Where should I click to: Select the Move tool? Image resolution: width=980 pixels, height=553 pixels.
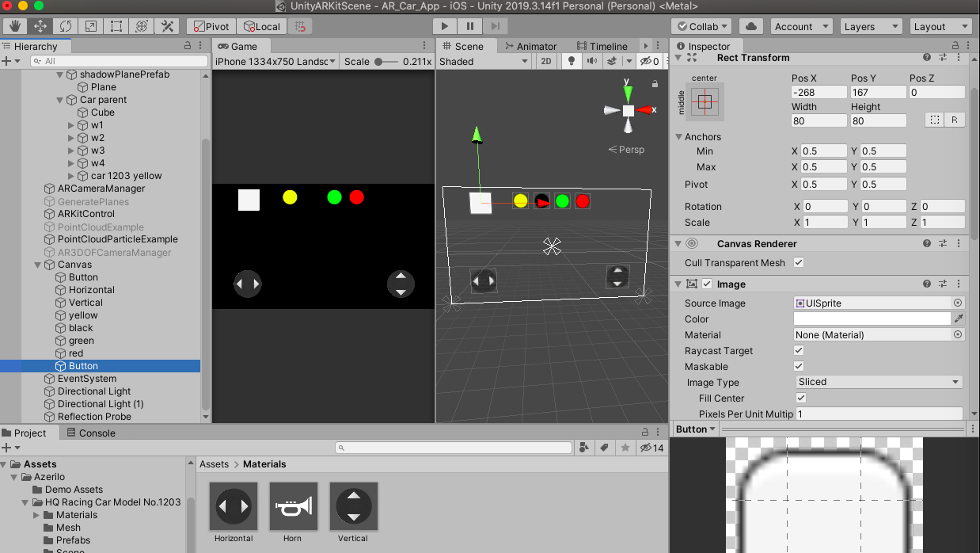40,26
